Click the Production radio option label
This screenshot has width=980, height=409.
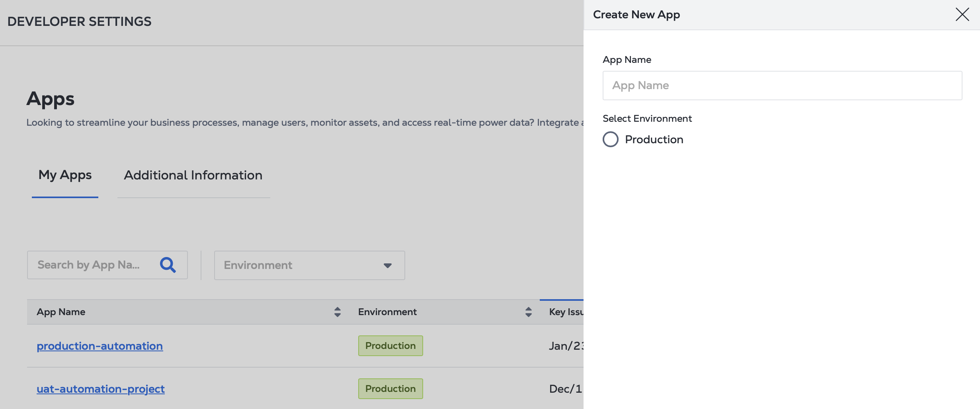coord(654,140)
